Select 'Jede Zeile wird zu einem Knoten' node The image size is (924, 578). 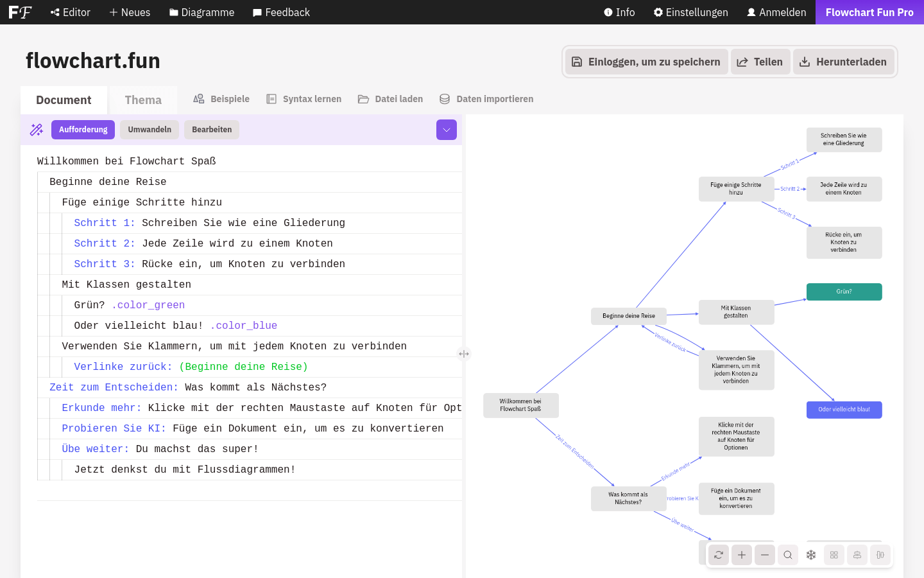[844, 189]
